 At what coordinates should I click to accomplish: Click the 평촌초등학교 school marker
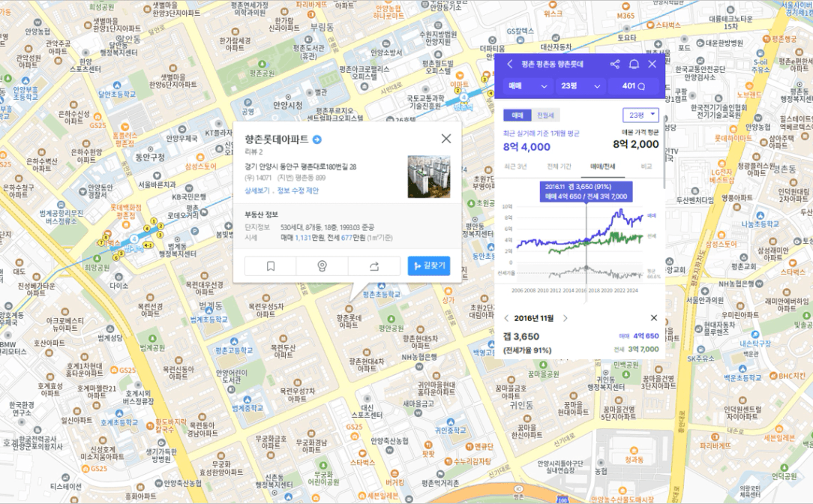point(382,286)
